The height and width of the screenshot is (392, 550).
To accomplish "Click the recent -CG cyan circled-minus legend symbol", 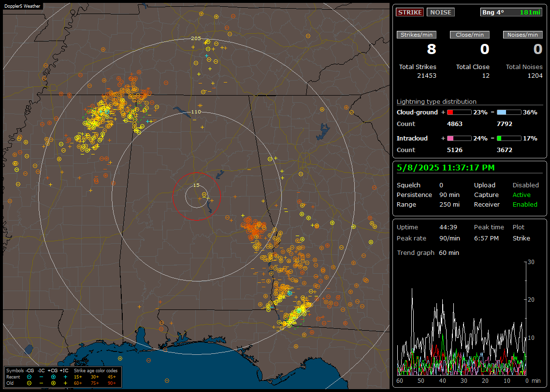I will (29, 377).
